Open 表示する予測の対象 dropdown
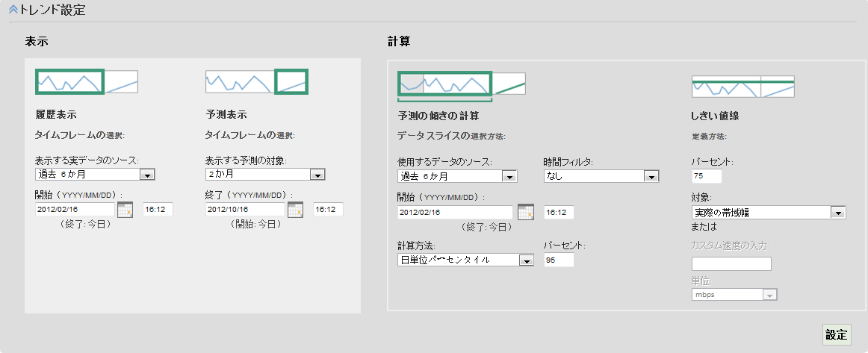The image size is (868, 353). [x=317, y=175]
